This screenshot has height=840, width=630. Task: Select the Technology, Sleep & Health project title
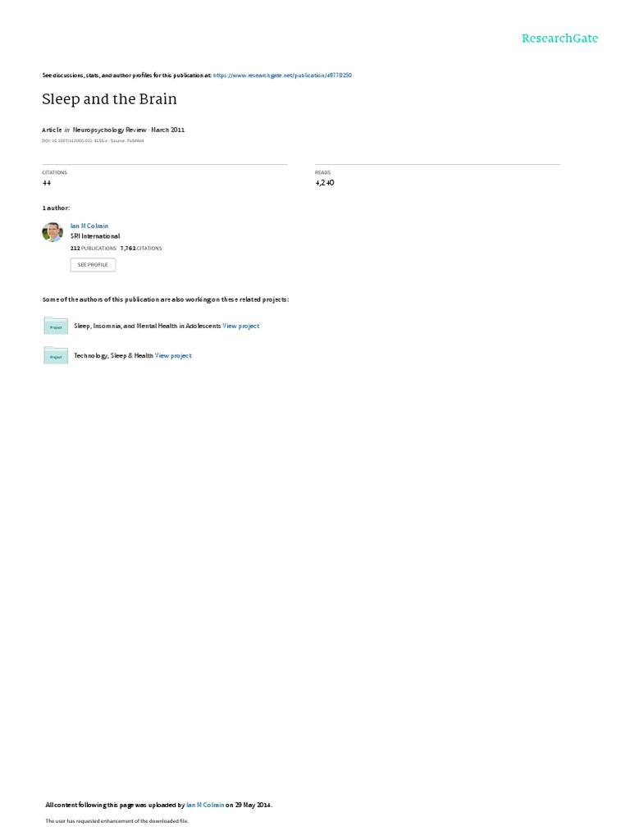[x=113, y=356]
